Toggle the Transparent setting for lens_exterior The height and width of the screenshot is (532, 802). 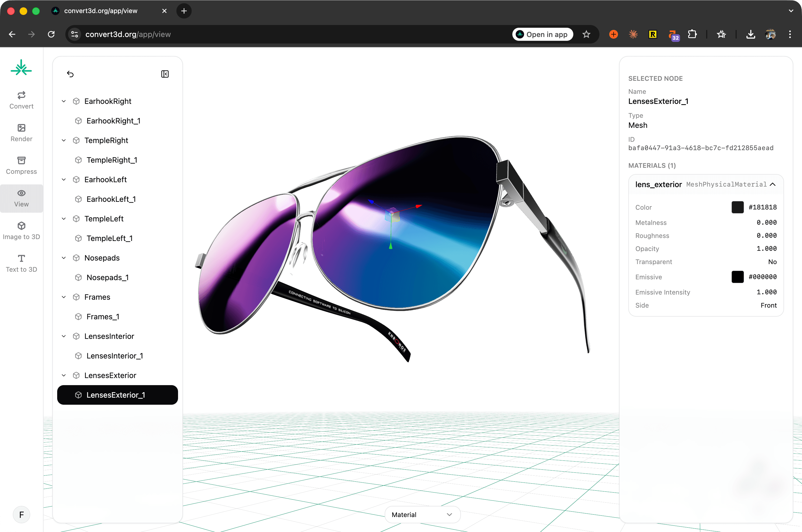pos(772,262)
